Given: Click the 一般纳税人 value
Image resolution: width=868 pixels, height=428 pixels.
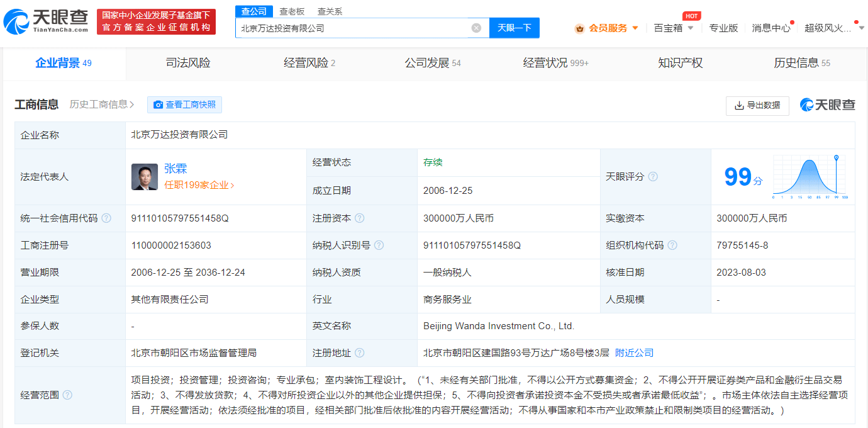Looking at the screenshot, I should tap(447, 273).
